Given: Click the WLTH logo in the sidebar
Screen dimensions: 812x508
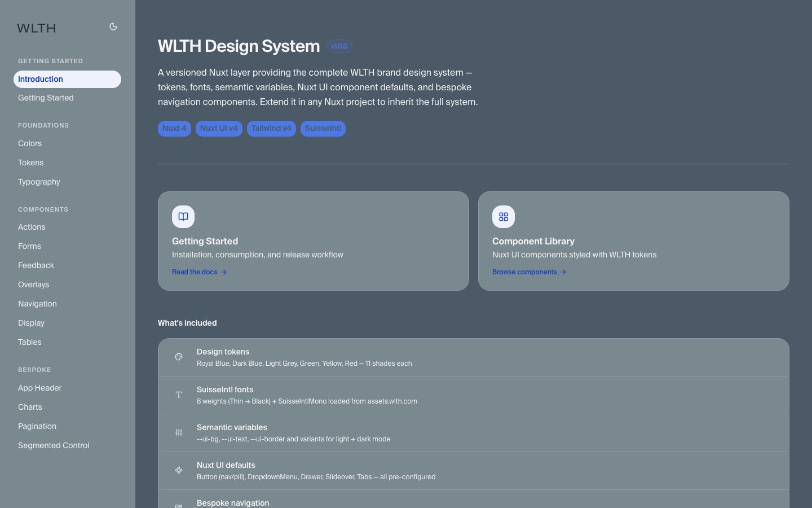Looking at the screenshot, I should [x=37, y=28].
